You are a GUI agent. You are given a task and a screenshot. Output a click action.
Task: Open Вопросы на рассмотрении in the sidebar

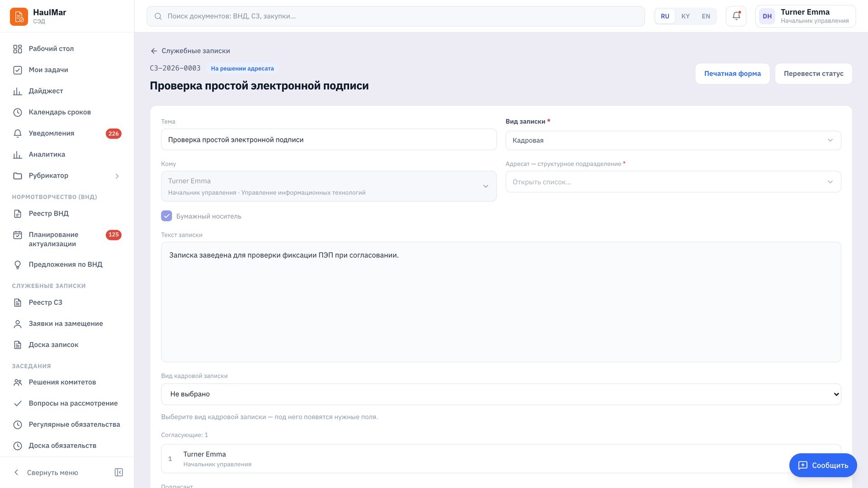pyautogui.click(x=67, y=404)
